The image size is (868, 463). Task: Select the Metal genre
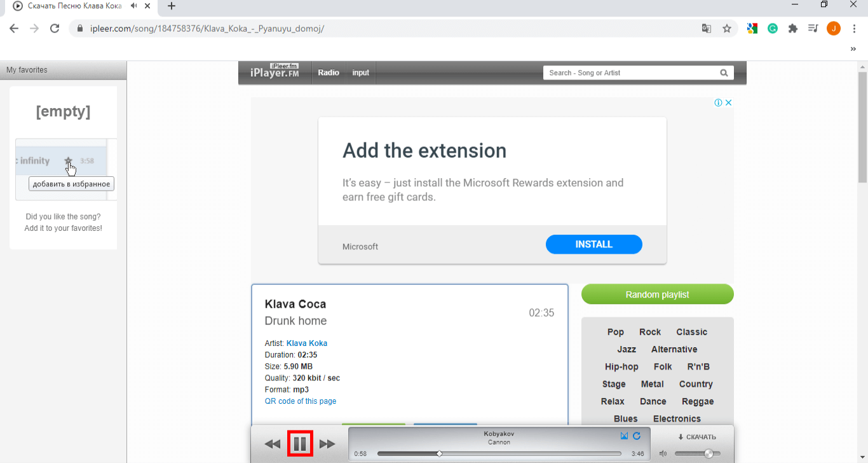(x=653, y=384)
